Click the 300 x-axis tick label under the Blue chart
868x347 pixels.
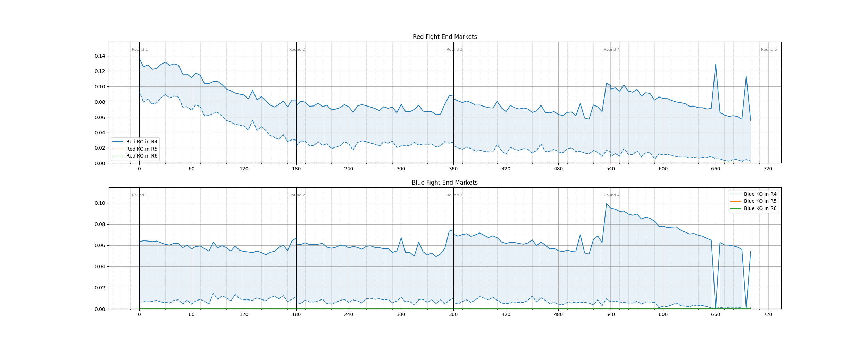(x=401, y=315)
